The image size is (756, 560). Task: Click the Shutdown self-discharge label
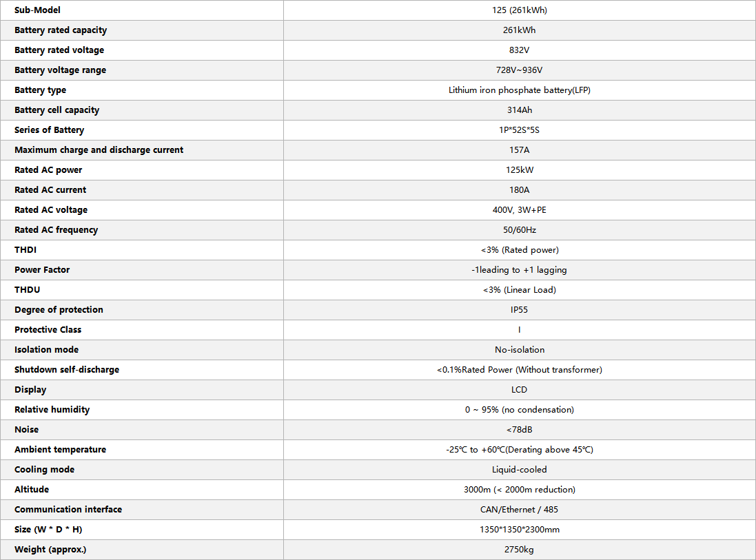(x=67, y=370)
